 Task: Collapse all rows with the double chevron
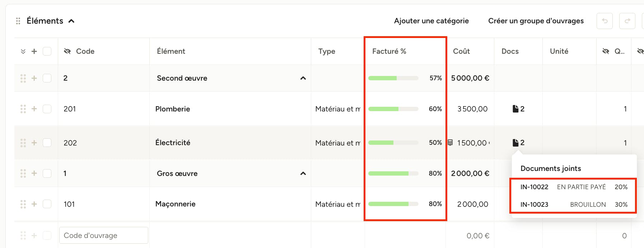23,51
